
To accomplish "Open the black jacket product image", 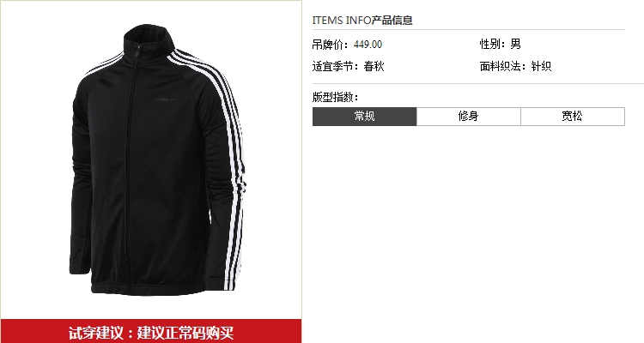I will coord(157,160).
